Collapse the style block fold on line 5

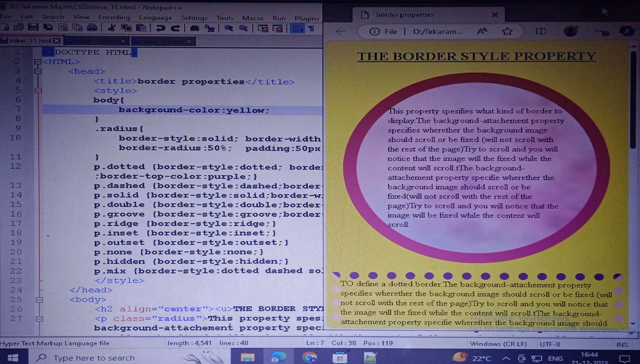pos(38,90)
